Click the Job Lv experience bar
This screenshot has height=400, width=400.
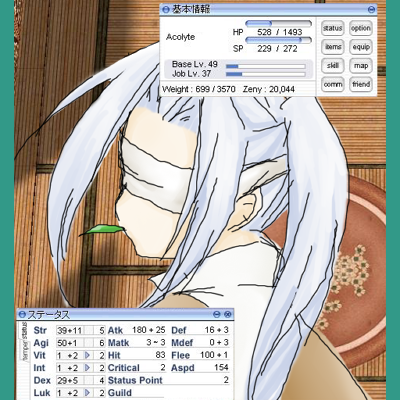(266, 74)
